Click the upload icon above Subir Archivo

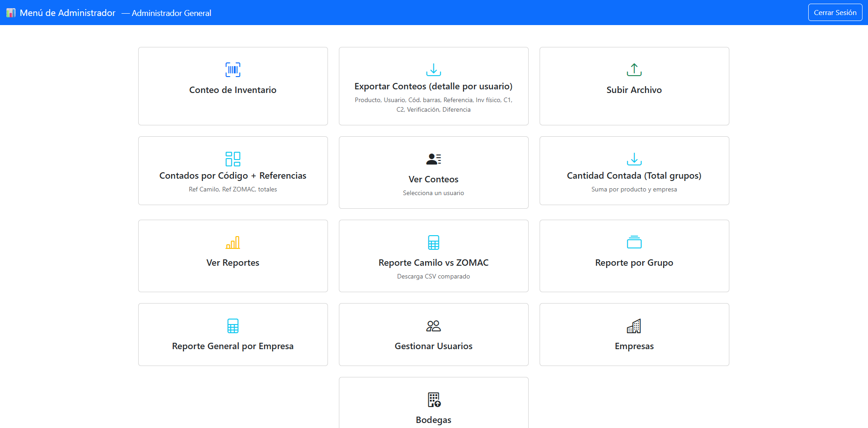634,70
